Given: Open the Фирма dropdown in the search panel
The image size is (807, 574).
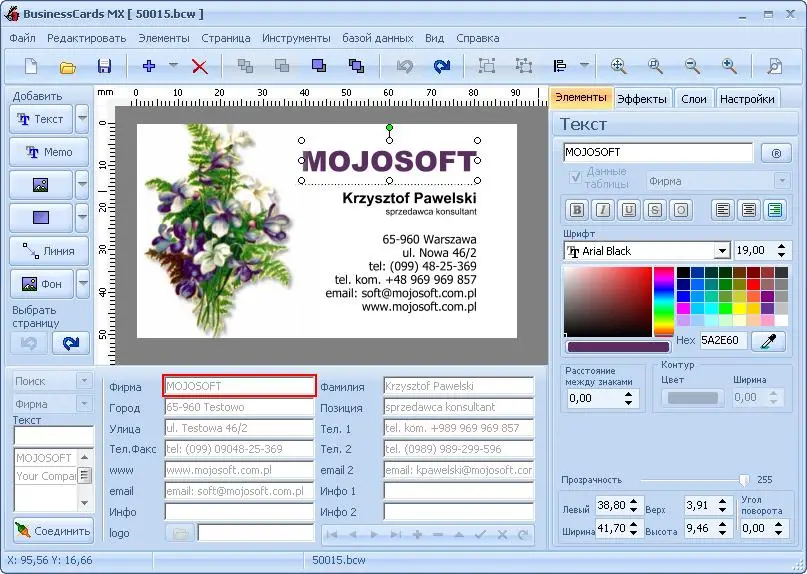Looking at the screenshot, I should click(84, 404).
